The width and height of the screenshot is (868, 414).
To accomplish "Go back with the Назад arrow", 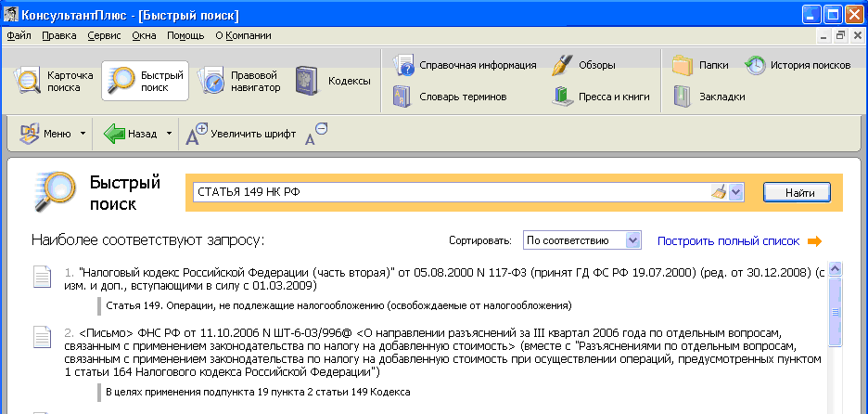I will [115, 134].
